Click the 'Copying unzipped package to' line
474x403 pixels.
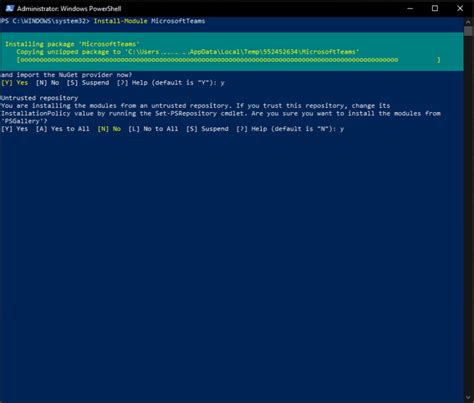click(x=188, y=52)
